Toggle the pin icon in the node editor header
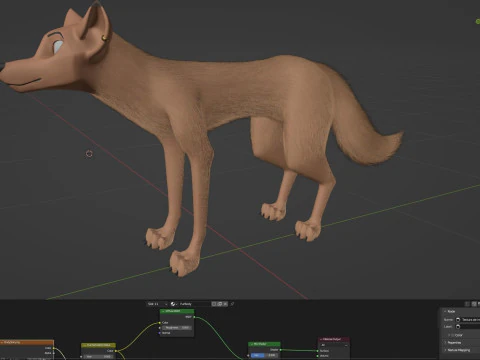480x360 pixels. point(232,304)
